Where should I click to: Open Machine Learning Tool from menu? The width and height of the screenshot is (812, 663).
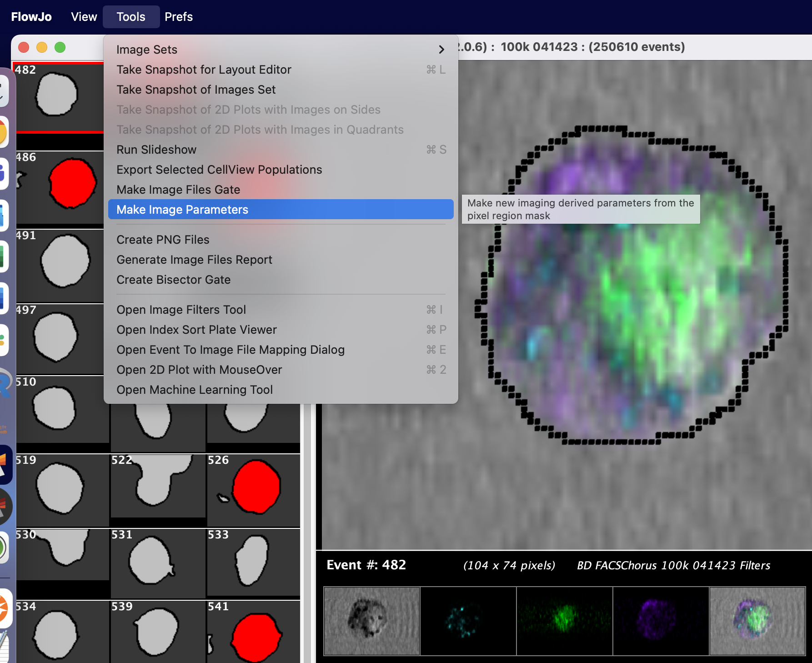tap(195, 390)
